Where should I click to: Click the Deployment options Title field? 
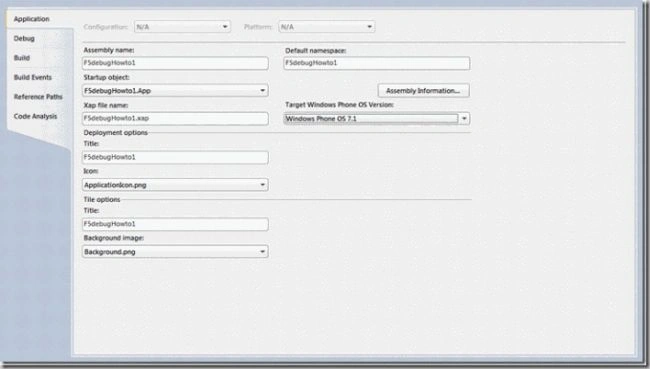(x=175, y=158)
